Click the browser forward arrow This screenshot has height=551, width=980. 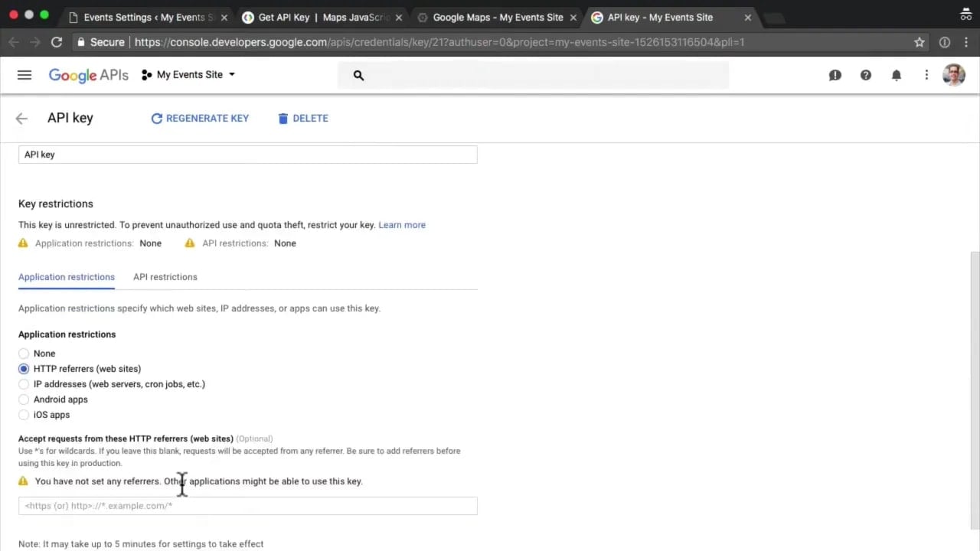click(x=34, y=42)
